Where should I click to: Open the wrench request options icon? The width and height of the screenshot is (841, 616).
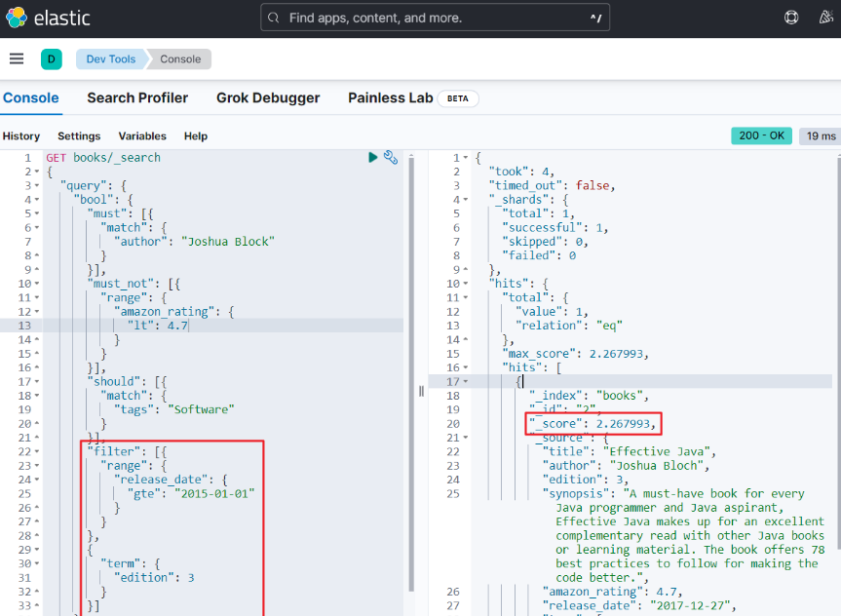tap(391, 157)
